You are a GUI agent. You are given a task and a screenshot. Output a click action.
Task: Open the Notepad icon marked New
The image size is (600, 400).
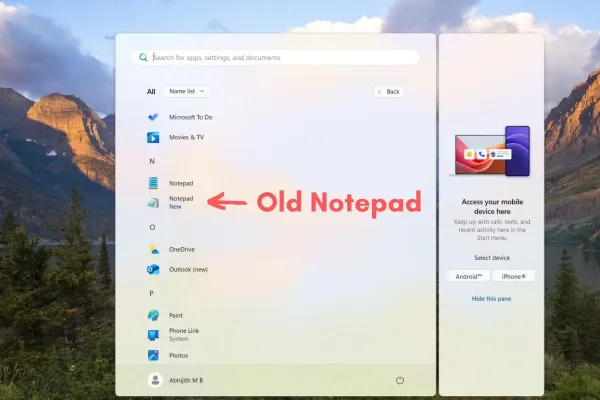tap(153, 202)
